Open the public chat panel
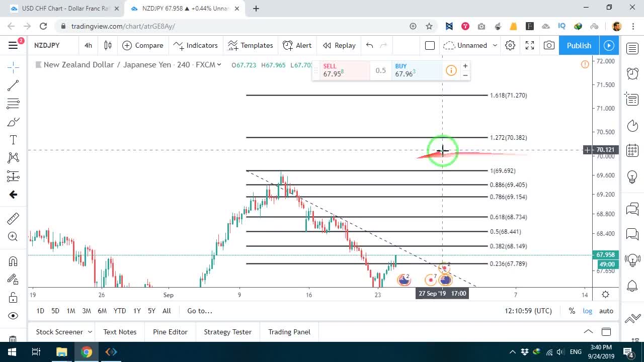This screenshot has height=362, width=644. (632, 209)
